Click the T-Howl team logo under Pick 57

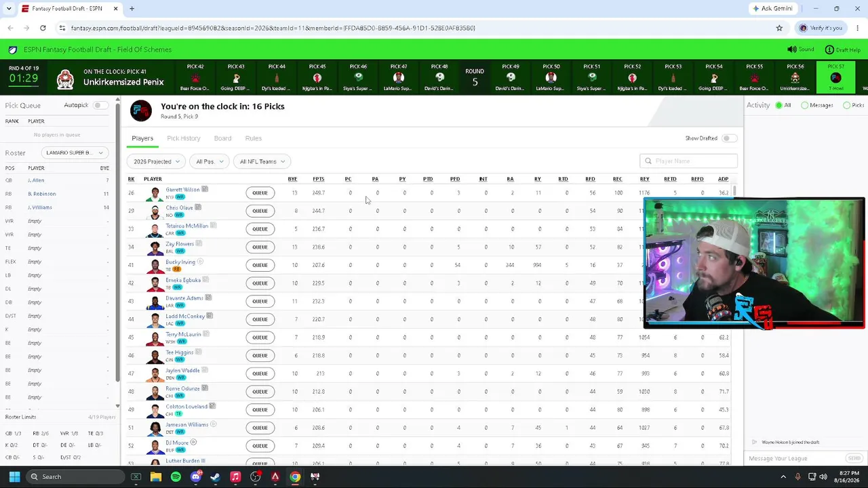(835, 78)
